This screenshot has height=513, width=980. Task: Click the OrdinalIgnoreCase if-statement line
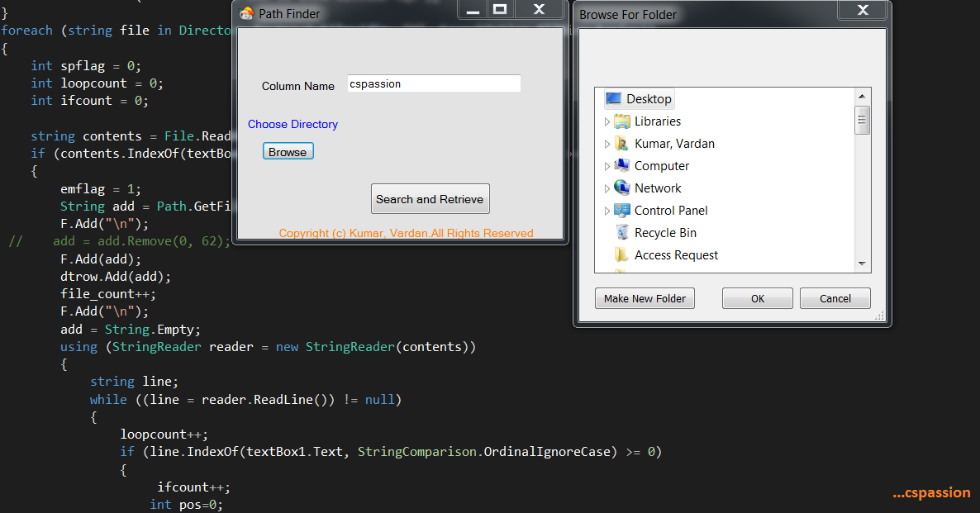(391, 452)
